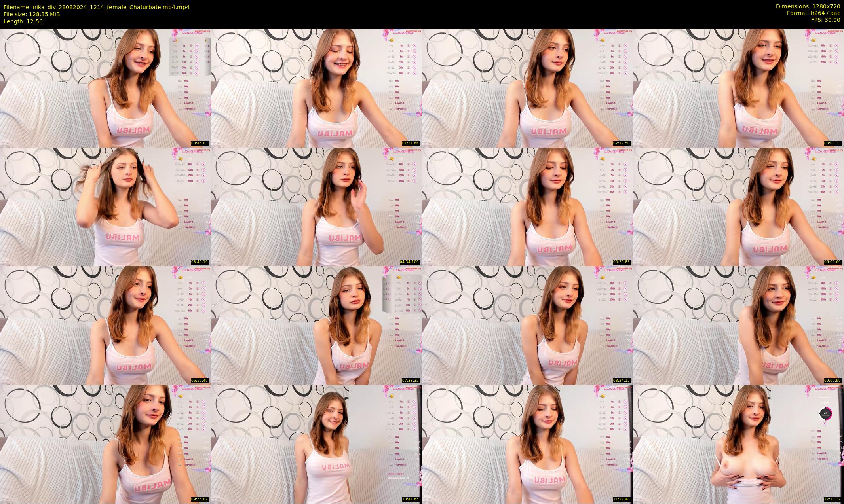844x504 pixels.
Task: Click the thumbnail stamped 00:45.83
Action: 105,88
